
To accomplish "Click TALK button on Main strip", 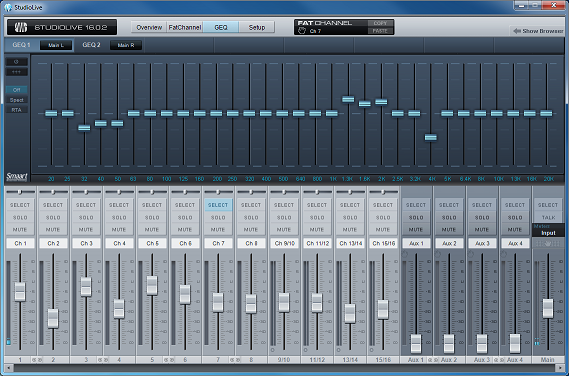I will [548, 217].
